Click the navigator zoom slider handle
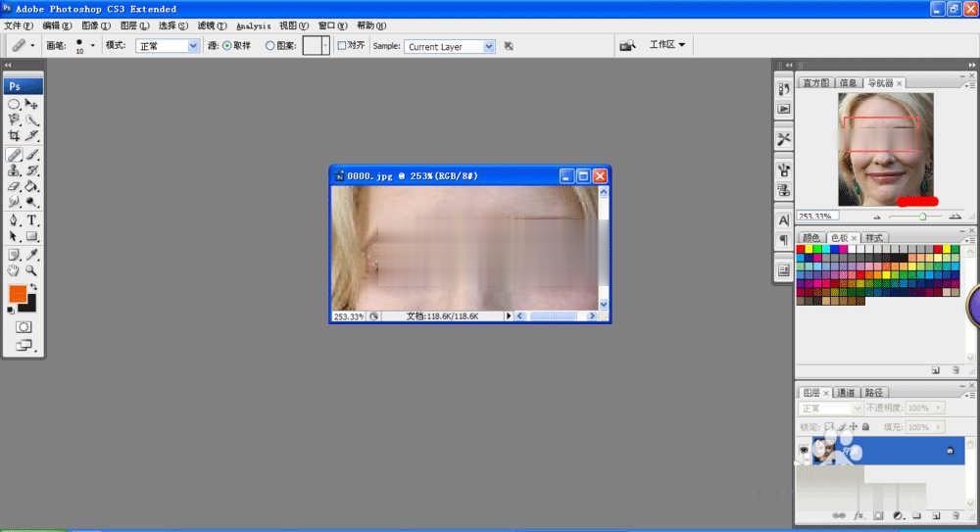This screenshot has width=980, height=532. (x=922, y=217)
